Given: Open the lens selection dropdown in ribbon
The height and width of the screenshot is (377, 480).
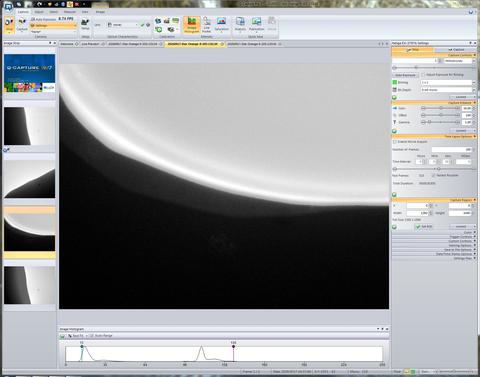Looking at the screenshot, I should (122, 25).
